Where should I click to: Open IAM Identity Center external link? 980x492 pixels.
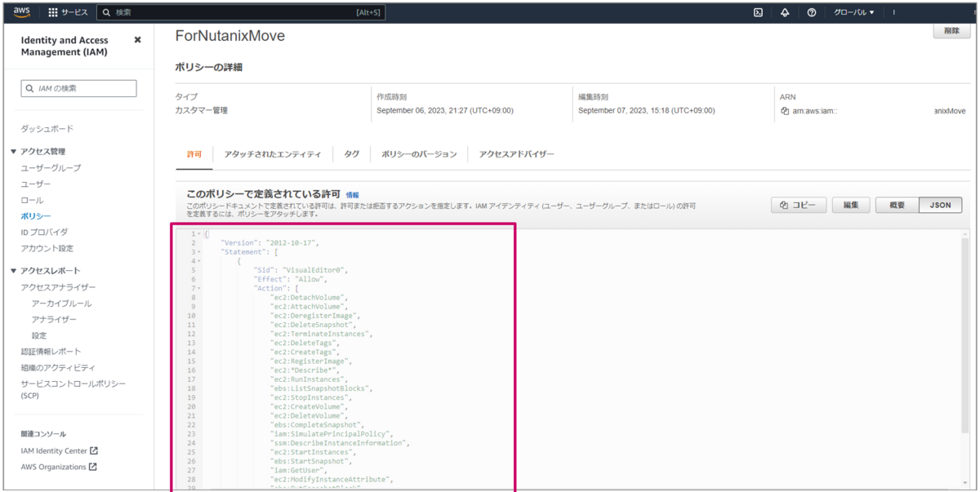(59, 450)
